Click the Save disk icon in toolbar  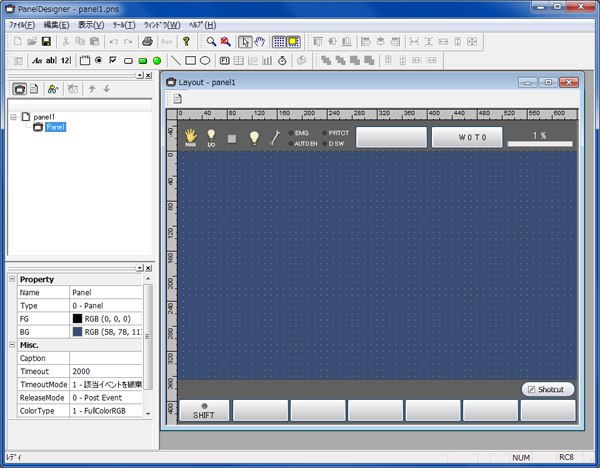(x=47, y=42)
